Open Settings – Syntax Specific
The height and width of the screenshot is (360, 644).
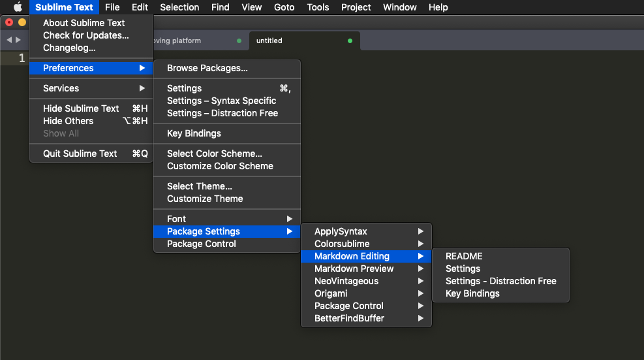(227, 101)
